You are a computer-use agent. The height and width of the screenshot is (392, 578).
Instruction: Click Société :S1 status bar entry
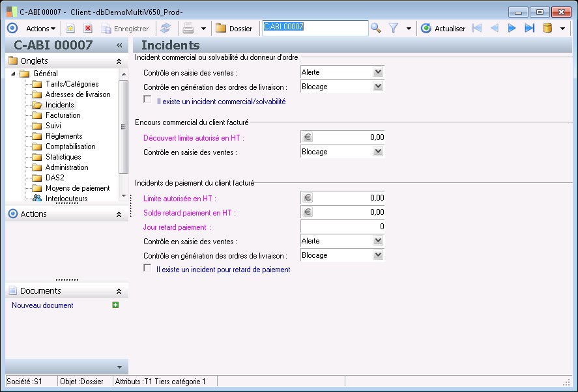pos(24,382)
